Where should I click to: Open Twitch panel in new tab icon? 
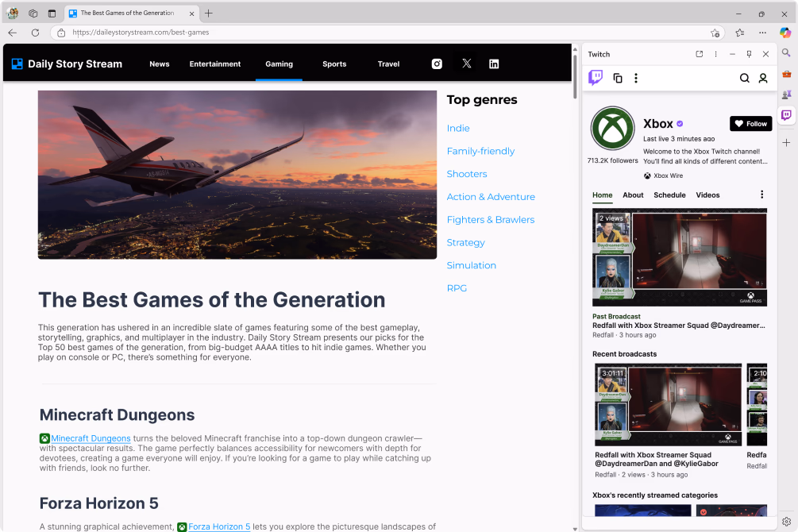700,54
